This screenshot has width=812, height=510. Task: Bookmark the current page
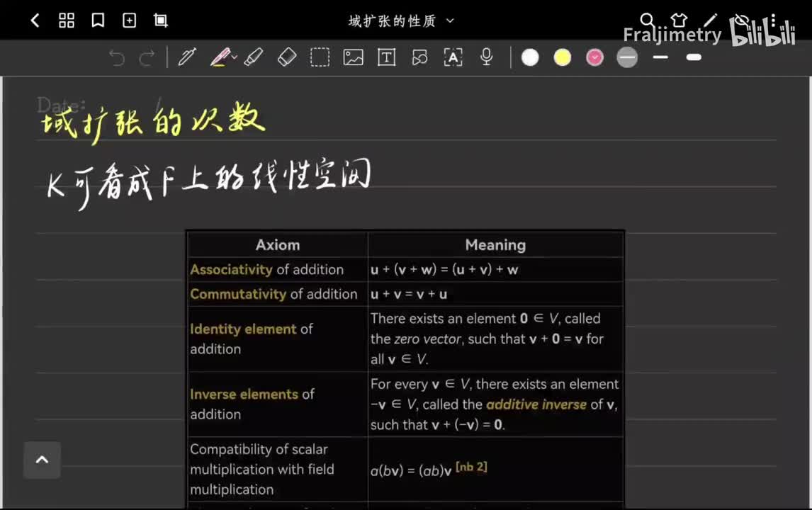click(98, 21)
